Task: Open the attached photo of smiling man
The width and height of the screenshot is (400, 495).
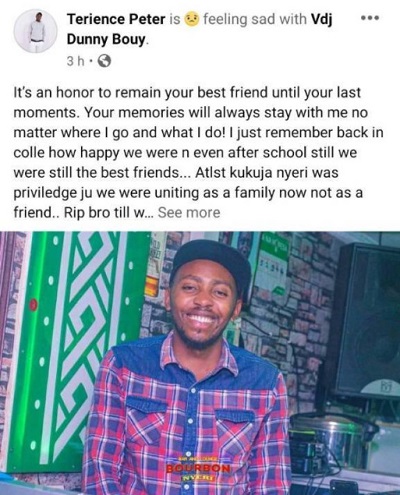Action: pyautogui.click(x=200, y=363)
